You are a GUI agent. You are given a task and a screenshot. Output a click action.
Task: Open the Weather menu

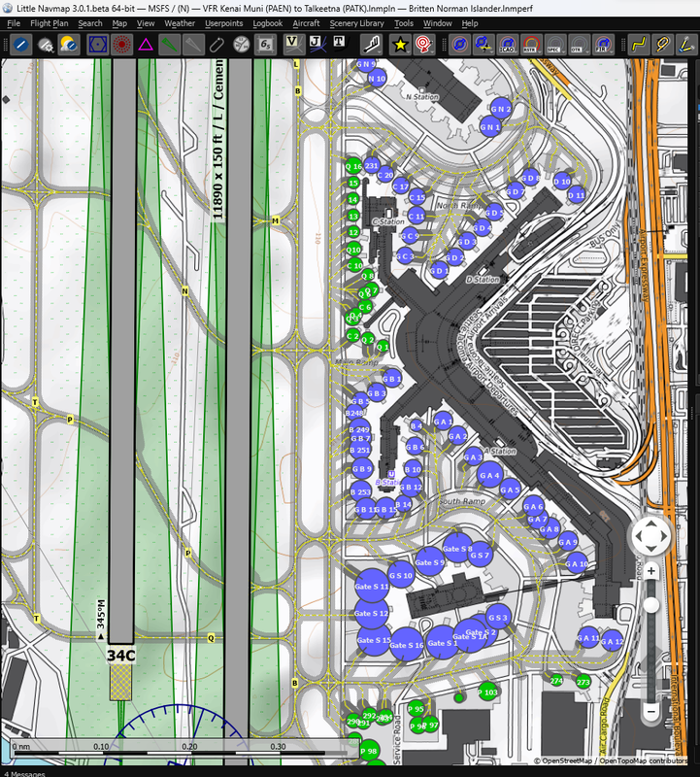(180, 23)
